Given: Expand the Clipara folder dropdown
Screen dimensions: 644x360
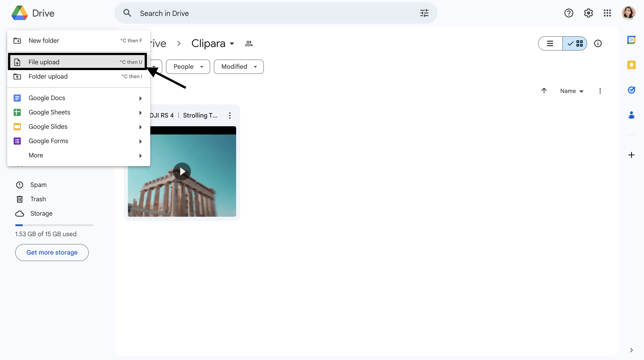Looking at the screenshot, I should [232, 44].
